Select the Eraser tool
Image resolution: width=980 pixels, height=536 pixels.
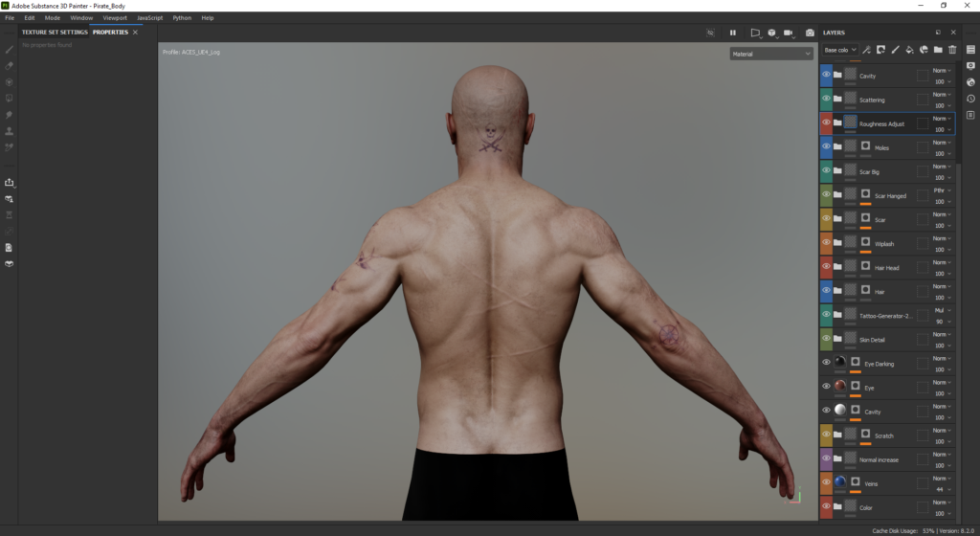(10, 66)
